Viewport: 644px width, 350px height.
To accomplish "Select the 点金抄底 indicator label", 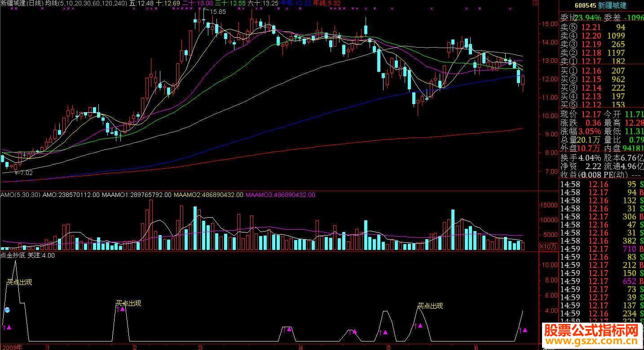I will (13, 255).
